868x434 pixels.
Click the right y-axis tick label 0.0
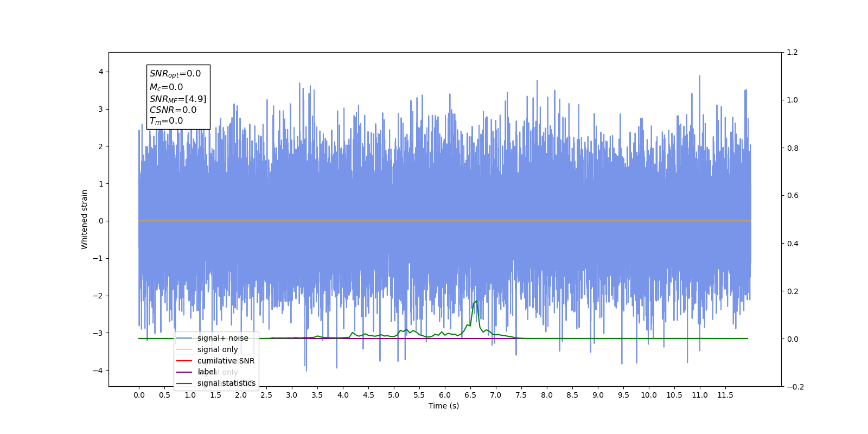coord(793,339)
